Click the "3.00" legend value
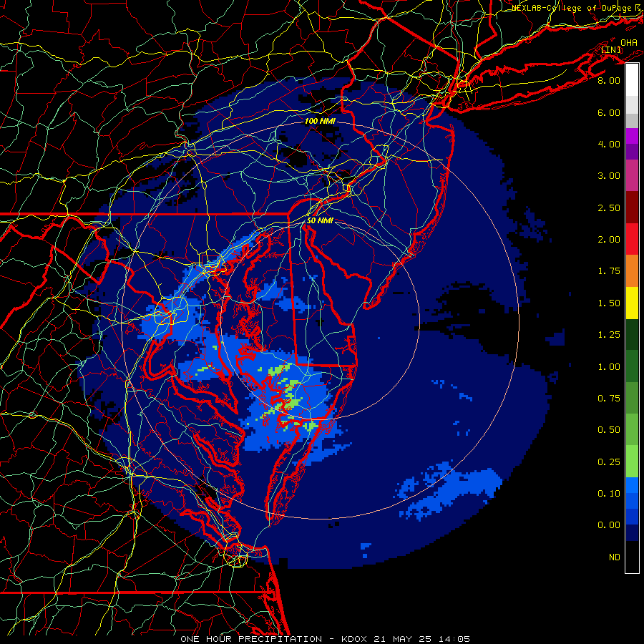Screen dimensions: 644x644 tap(609, 176)
